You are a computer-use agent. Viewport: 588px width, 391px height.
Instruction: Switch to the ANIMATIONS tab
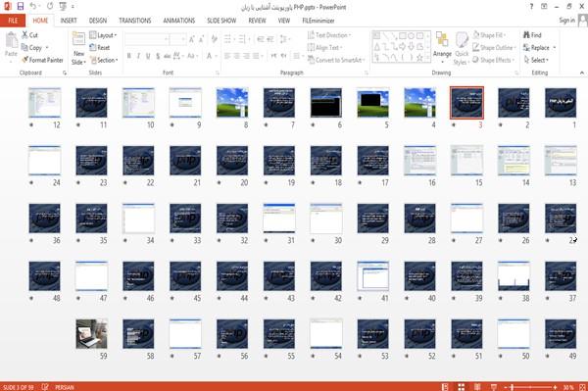pos(179,21)
